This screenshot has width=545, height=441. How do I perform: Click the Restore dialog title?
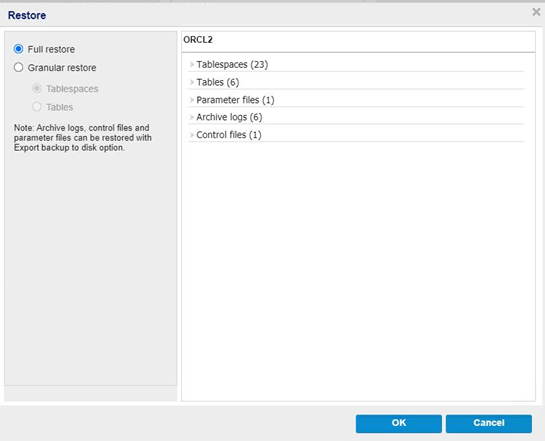pyautogui.click(x=27, y=15)
